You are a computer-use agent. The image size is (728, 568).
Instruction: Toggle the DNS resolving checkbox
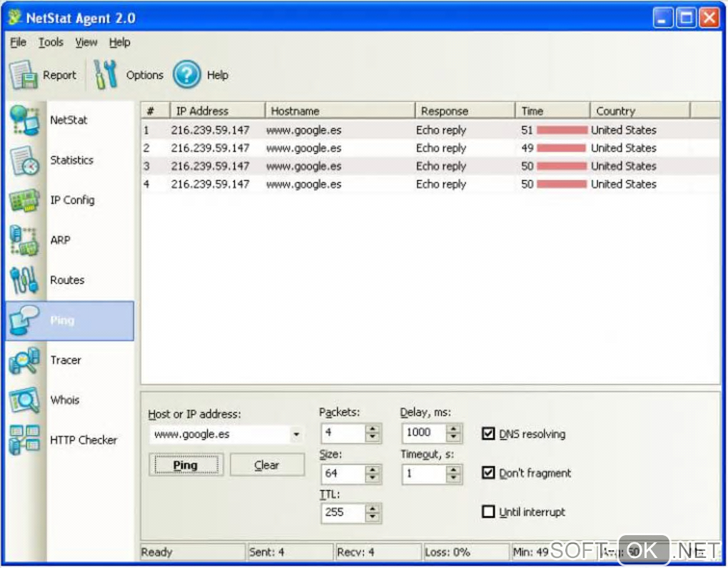pyautogui.click(x=488, y=433)
